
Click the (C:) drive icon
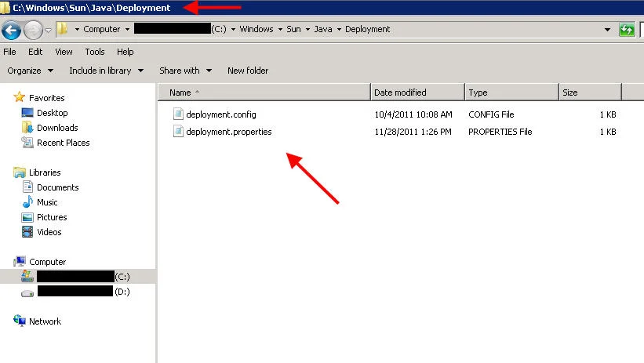pos(27,276)
